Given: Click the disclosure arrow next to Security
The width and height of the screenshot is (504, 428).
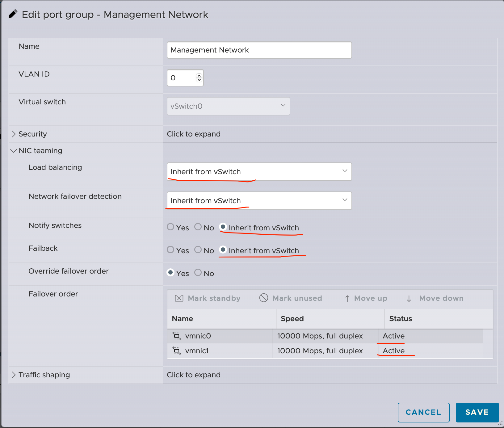Looking at the screenshot, I should (14, 134).
